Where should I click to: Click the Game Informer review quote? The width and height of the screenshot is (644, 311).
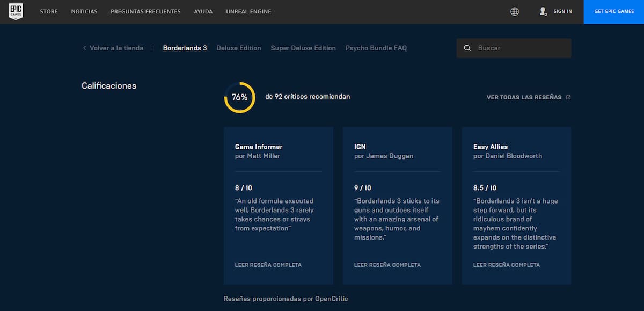point(275,214)
